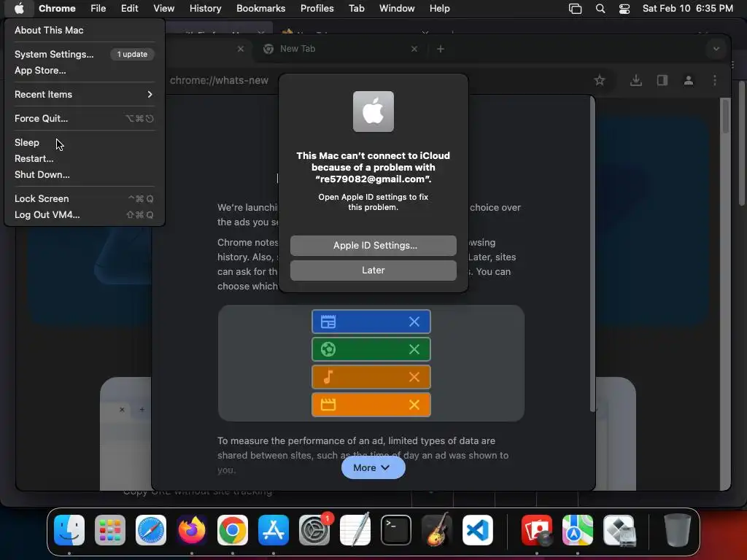This screenshot has width=747, height=560.
Task: Remove the green soccer topic chip
Action: point(414,349)
